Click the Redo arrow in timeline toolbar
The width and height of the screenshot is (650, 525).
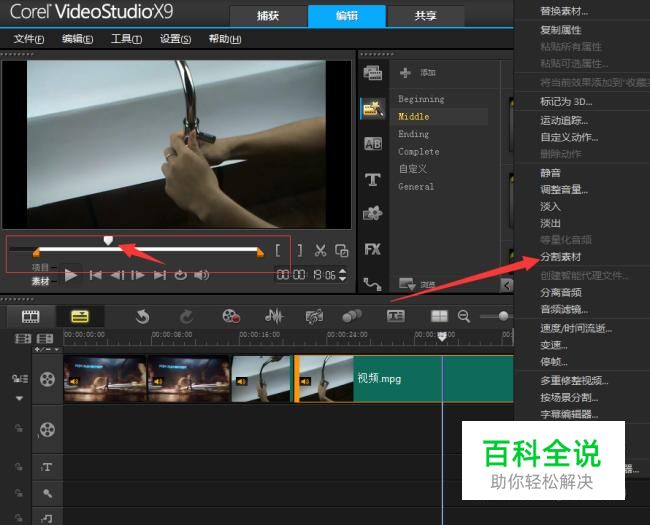[x=186, y=317]
